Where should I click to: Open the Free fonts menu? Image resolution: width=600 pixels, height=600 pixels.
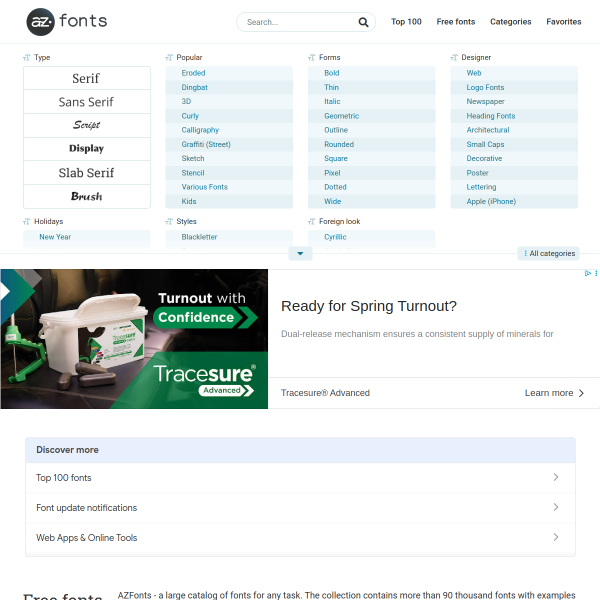coord(455,22)
